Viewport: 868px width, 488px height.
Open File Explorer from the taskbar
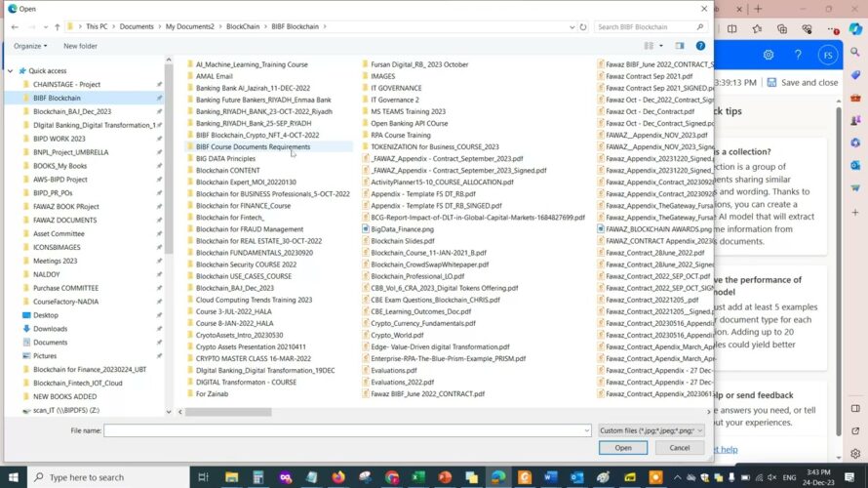(231, 477)
